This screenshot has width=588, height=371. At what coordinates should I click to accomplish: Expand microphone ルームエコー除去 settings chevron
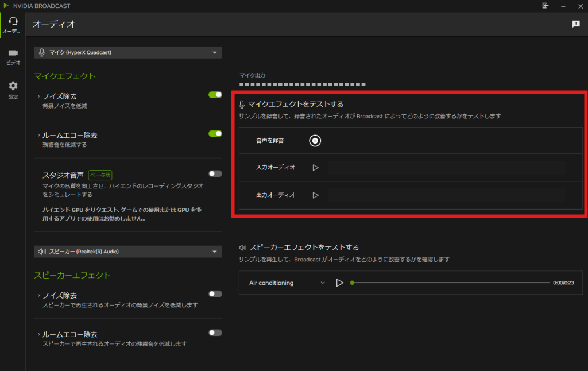[38, 135]
